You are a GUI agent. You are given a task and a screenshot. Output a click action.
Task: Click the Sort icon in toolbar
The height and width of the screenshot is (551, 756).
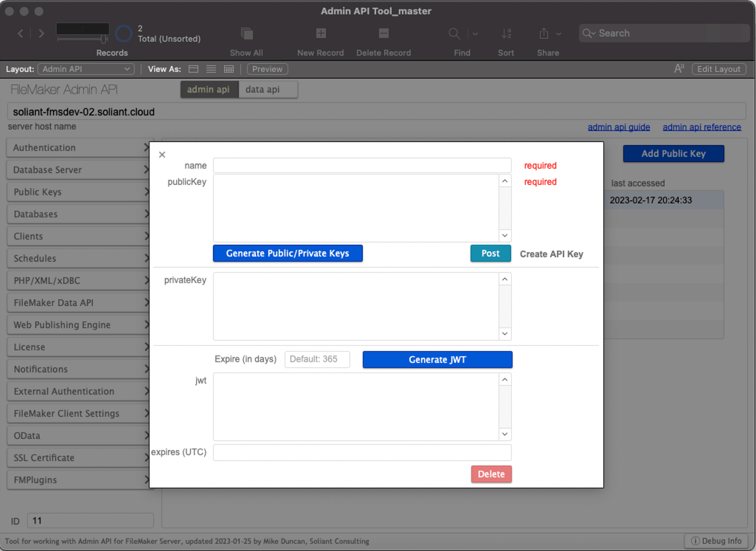pyautogui.click(x=505, y=34)
